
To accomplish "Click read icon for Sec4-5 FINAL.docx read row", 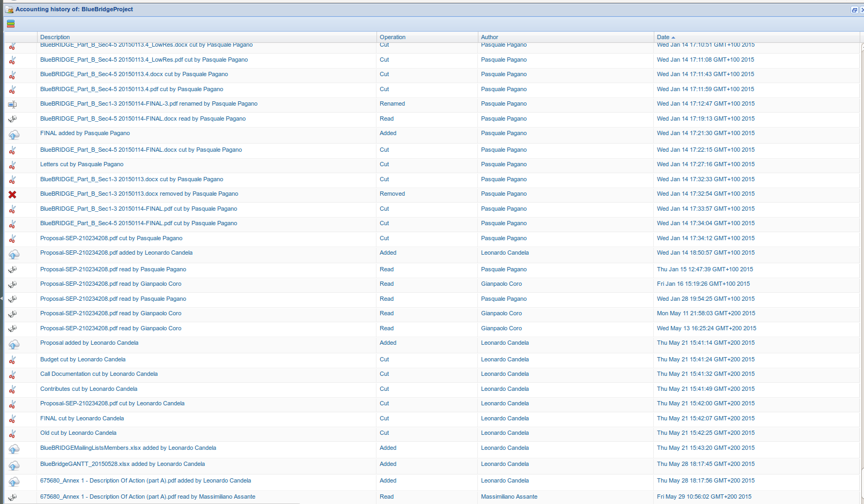I will coord(12,119).
